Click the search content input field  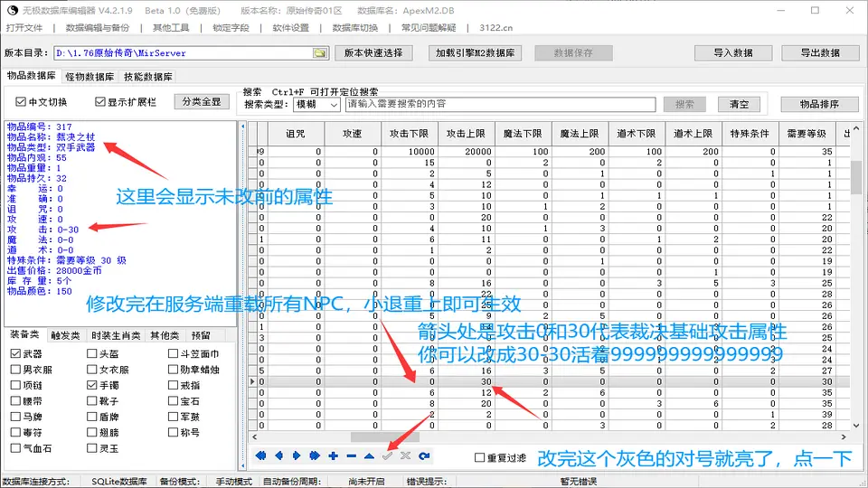[500, 104]
